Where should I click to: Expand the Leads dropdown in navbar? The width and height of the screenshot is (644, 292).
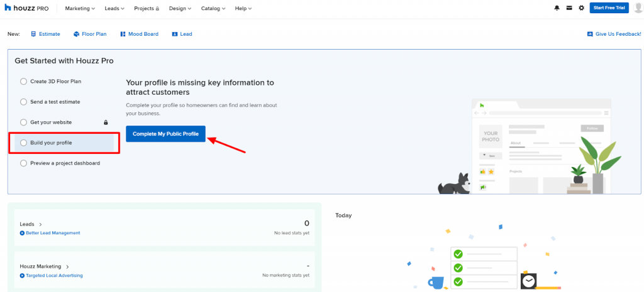(x=114, y=8)
